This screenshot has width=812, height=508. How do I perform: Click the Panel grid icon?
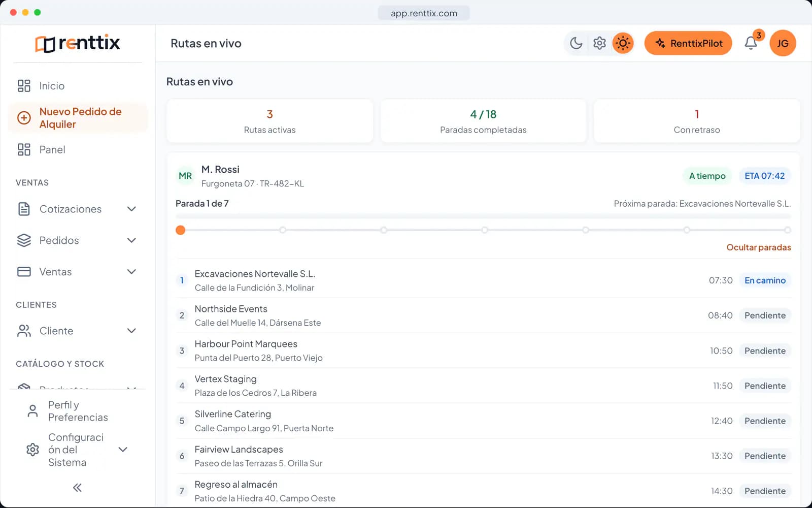(24, 149)
